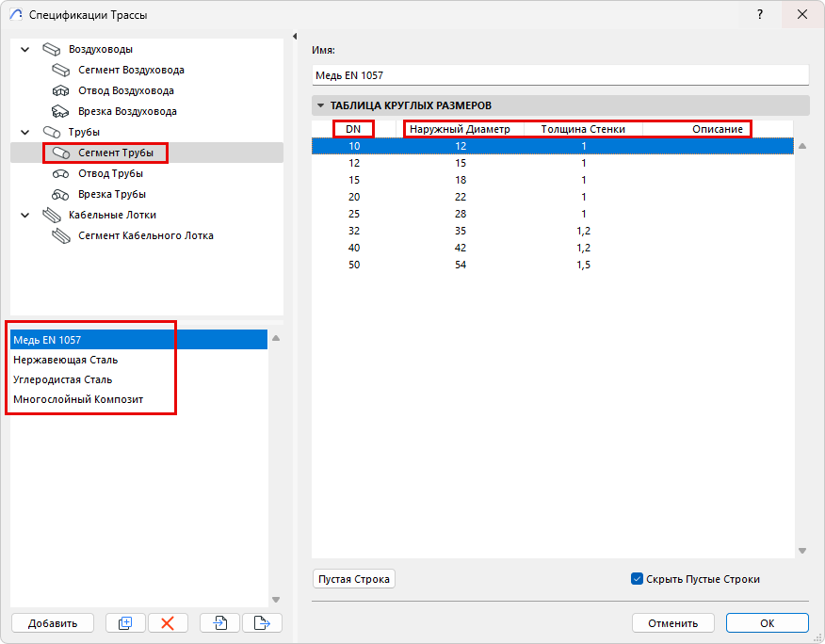Select Врезка Трубы in the tree
The height and width of the screenshot is (644, 825).
click(112, 194)
